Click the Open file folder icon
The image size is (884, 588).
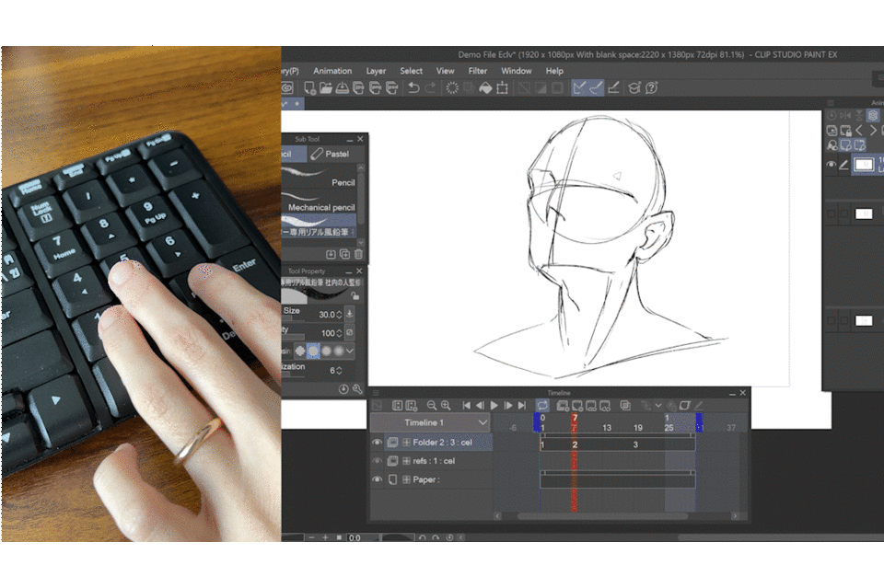[325, 87]
